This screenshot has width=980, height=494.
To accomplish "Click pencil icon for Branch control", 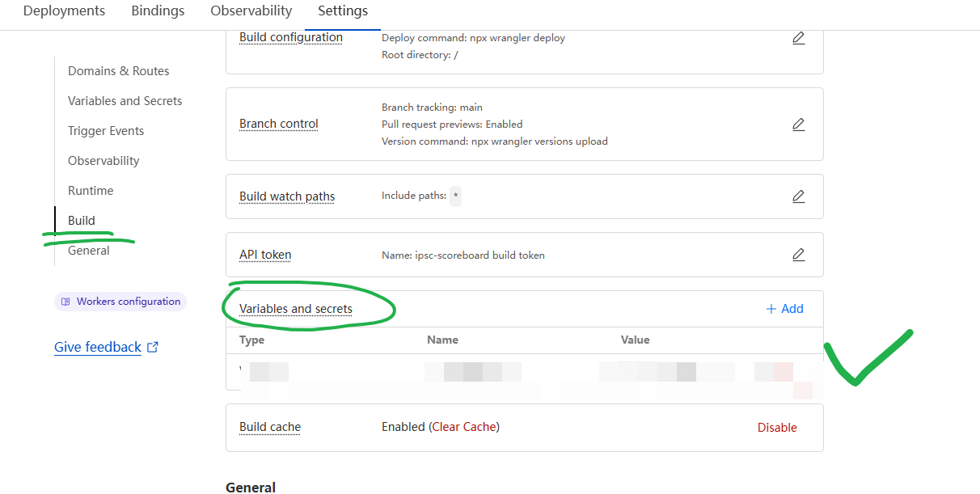I will (798, 125).
